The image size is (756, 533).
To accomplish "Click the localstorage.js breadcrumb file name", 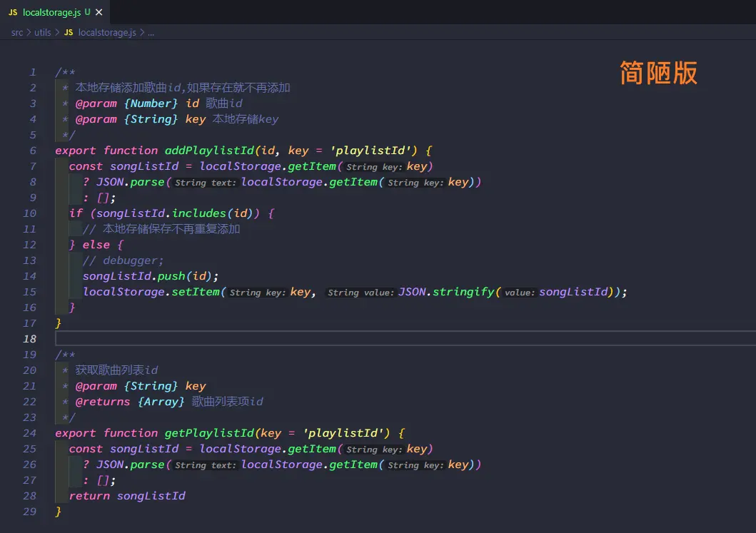I will pos(107,33).
